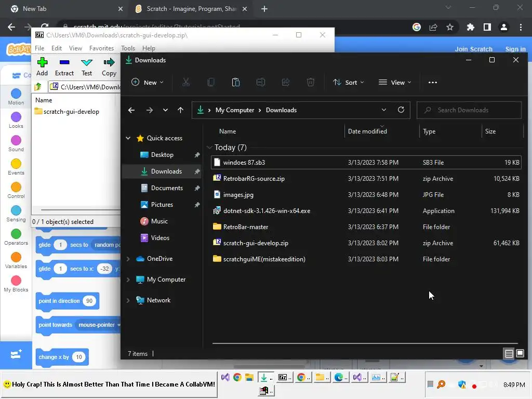
Task: Open 7-Zip Edit menu
Action: coord(56,48)
